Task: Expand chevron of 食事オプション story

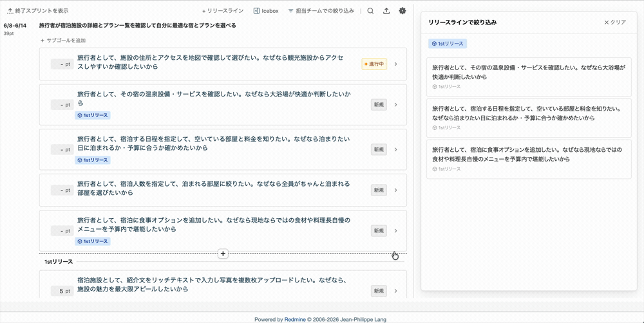Action: [x=396, y=230]
